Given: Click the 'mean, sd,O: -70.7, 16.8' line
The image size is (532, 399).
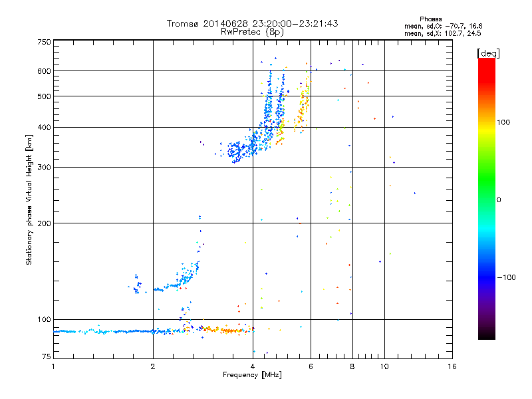Looking at the screenshot, I should point(443,26).
